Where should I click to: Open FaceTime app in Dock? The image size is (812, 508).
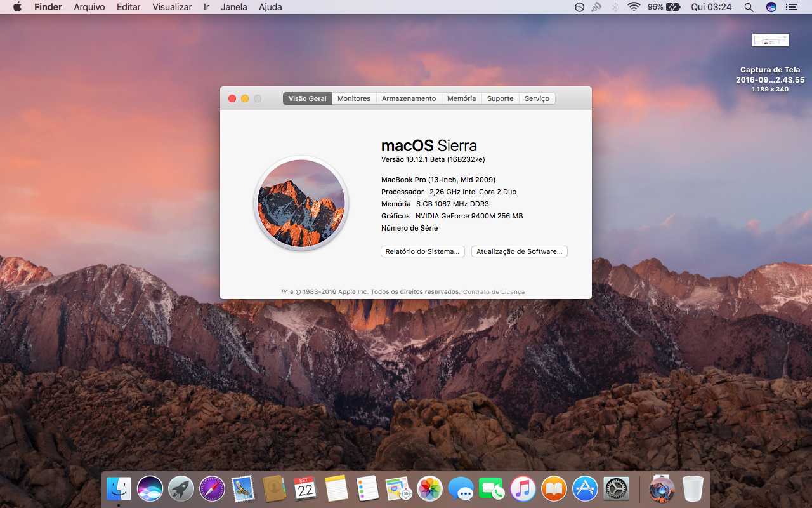click(492, 489)
